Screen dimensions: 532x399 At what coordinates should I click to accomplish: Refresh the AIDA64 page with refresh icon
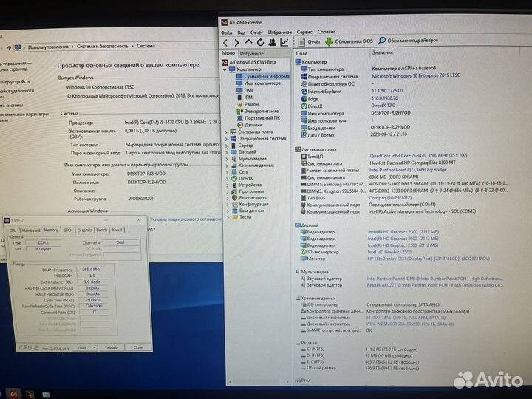tap(260, 42)
